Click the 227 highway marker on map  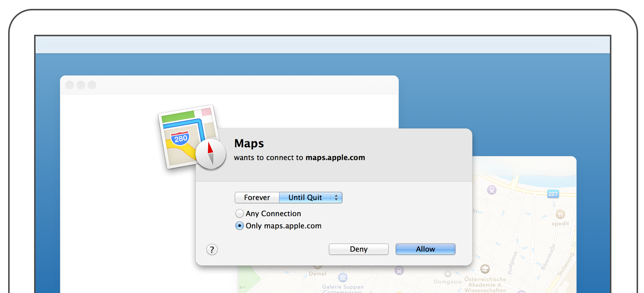[553, 193]
